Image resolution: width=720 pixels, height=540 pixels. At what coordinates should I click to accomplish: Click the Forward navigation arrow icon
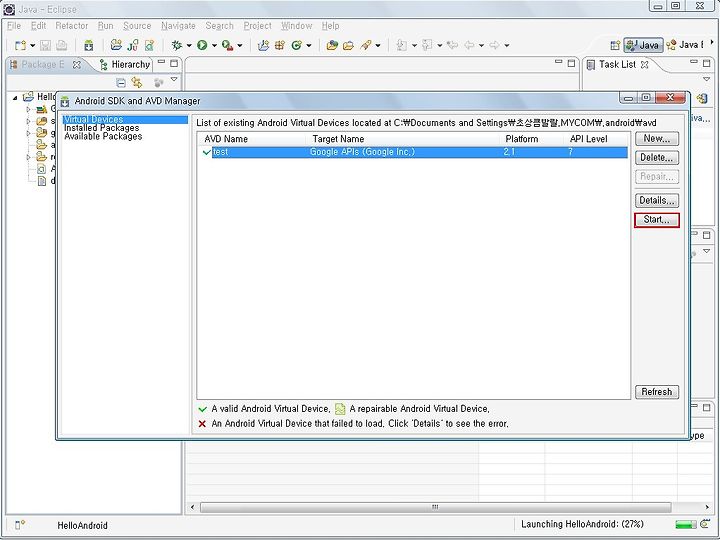pyautogui.click(x=495, y=45)
